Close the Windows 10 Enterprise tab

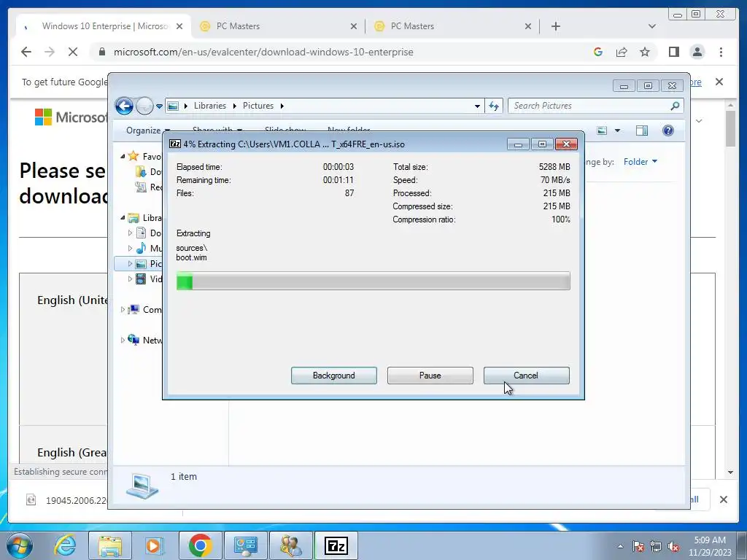(179, 27)
